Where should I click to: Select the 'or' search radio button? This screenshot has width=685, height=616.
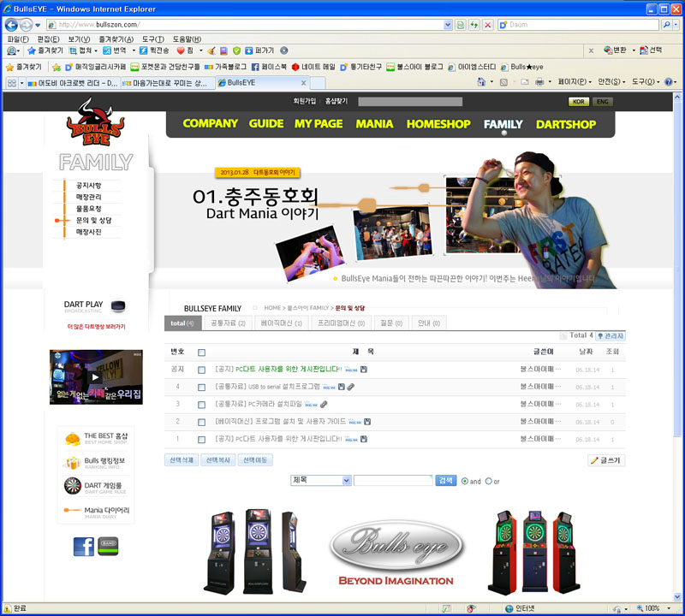coord(489,481)
